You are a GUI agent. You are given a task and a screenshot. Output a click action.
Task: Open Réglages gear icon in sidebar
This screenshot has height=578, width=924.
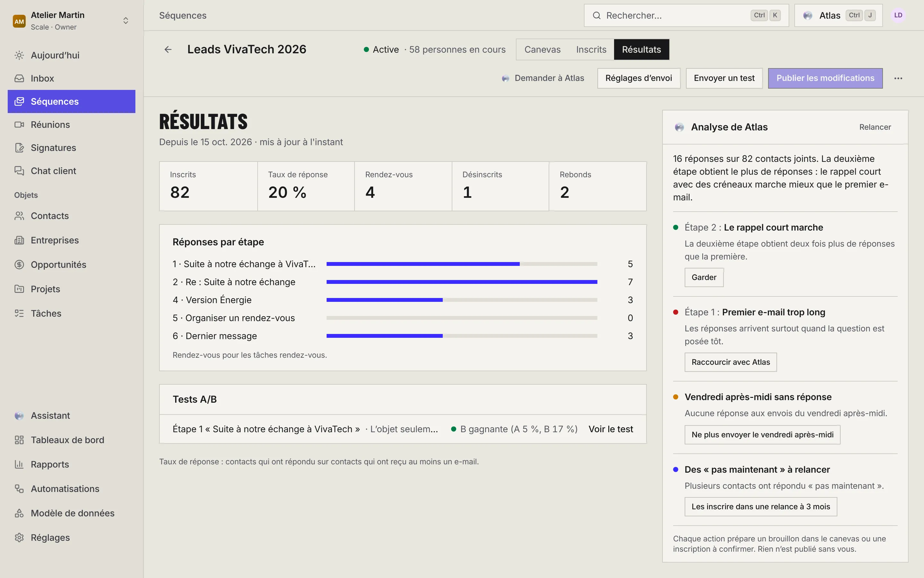click(19, 538)
